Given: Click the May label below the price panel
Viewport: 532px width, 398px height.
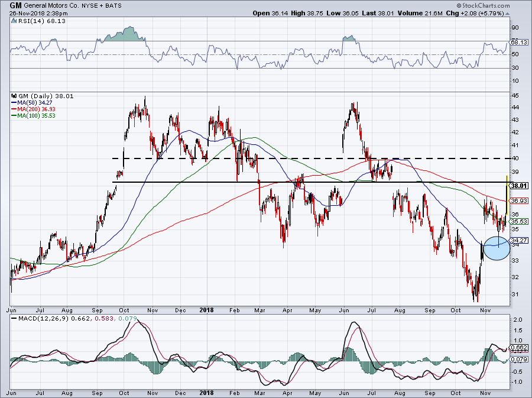Looking at the screenshot, I should (x=315, y=310).
